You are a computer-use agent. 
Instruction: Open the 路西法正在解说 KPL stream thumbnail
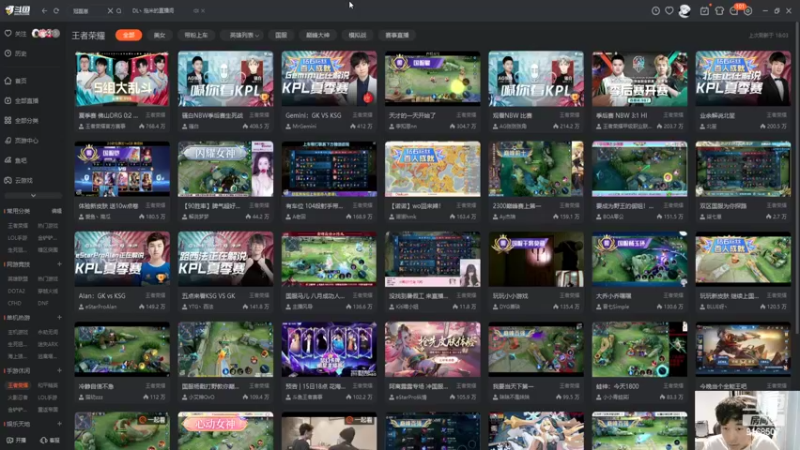coord(226,259)
